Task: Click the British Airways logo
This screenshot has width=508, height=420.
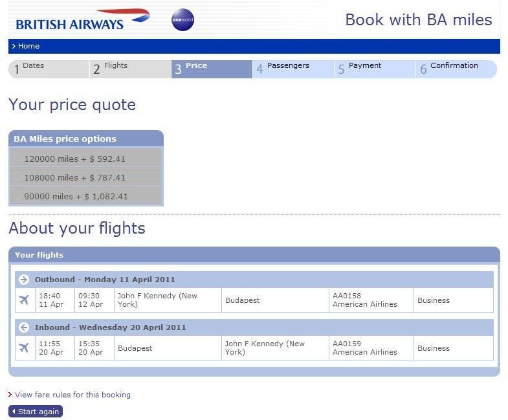Action: [x=83, y=20]
